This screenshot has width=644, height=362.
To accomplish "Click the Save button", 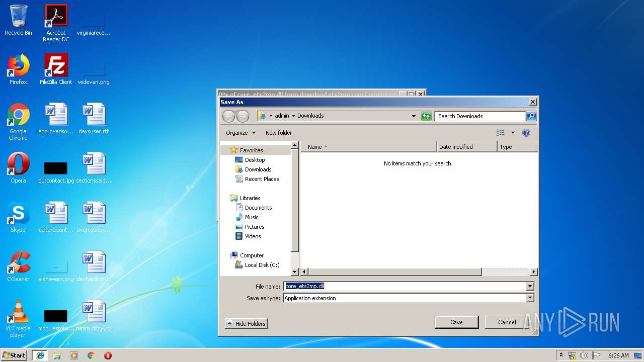I will 456,322.
